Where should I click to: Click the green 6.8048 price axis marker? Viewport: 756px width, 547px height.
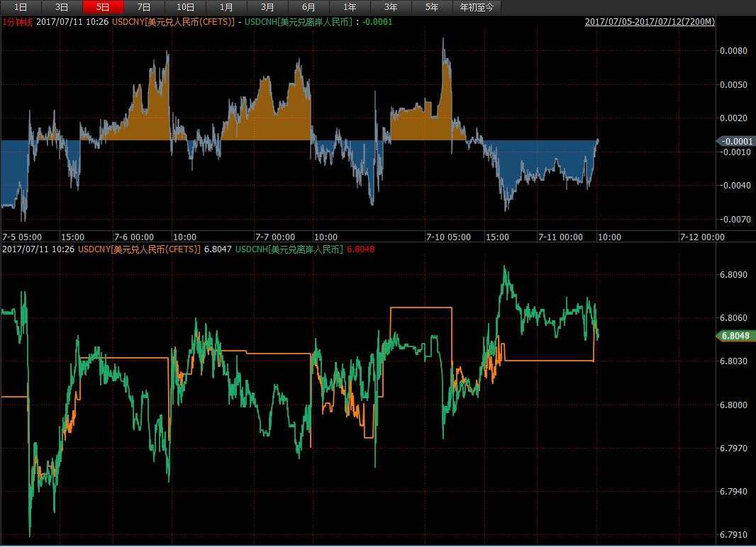click(735, 336)
